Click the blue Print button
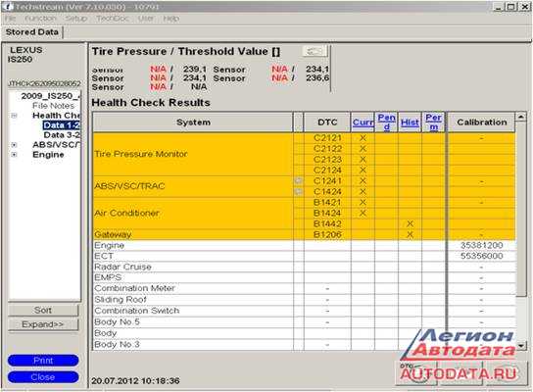The height and width of the screenshot is (392, 533). pyautogui.click(x=43, y=361)
